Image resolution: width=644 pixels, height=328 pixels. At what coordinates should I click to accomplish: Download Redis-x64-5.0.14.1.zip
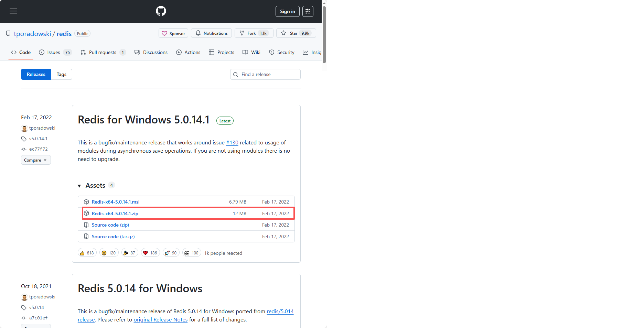coord(115,214)
